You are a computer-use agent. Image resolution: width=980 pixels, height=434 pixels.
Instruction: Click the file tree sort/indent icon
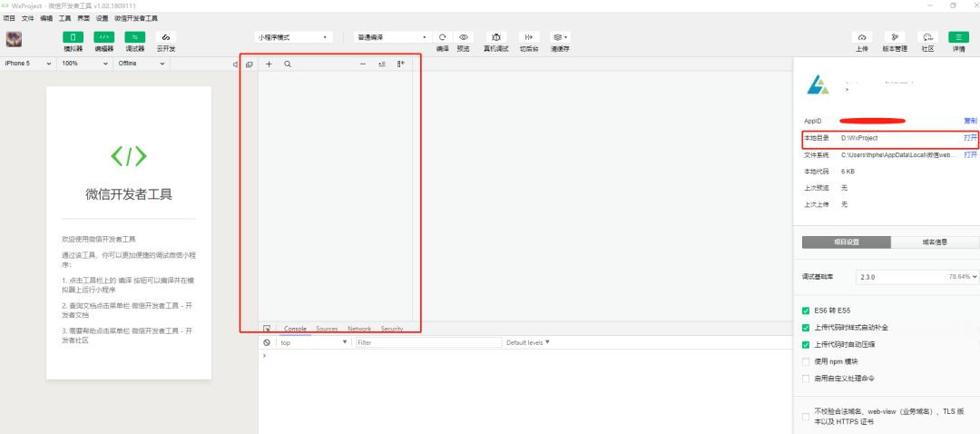[382, 64]
